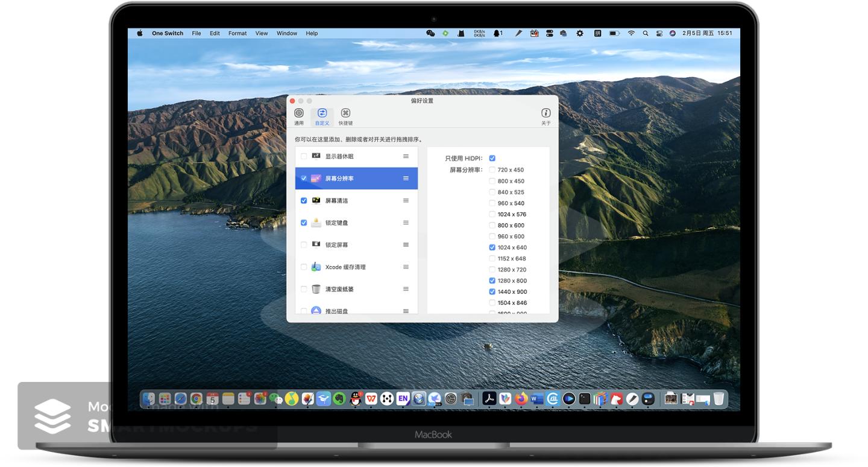Click the 清空废纸篓 trash icon
The image size is (868, 467).
316,288
